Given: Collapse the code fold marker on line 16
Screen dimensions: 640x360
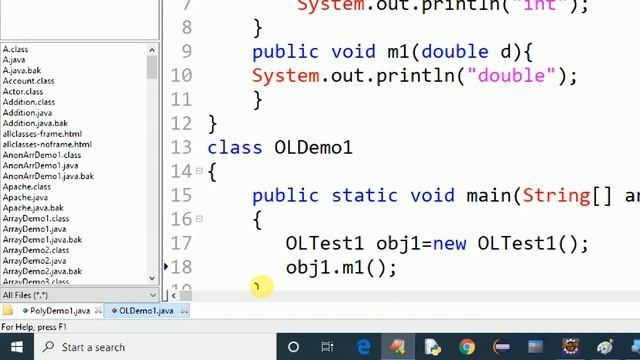Looking at the screenshot, I should pyautogui.click(x=199, y=219).
